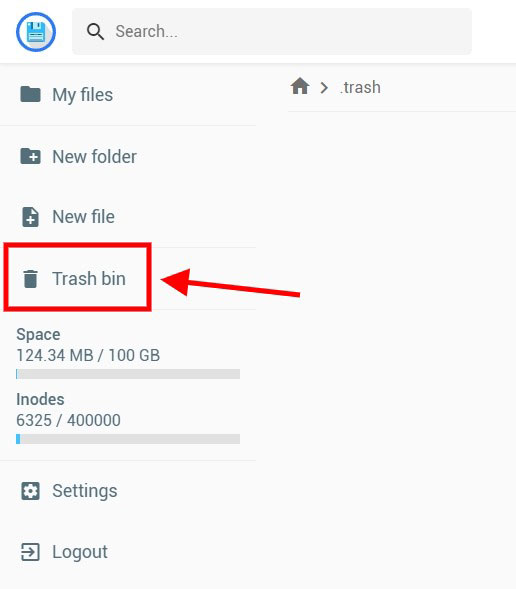Click the My files folder icon
This screenshot has height=589, width=516.
tap(30, 94)
